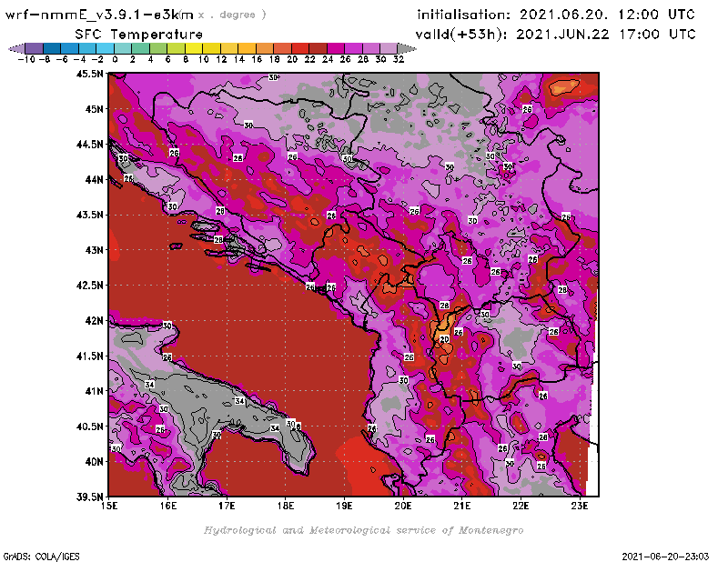
Task: Pick the dark red swatch between 22 and 24
Action: pyautogui.click(x=318, y=48)
